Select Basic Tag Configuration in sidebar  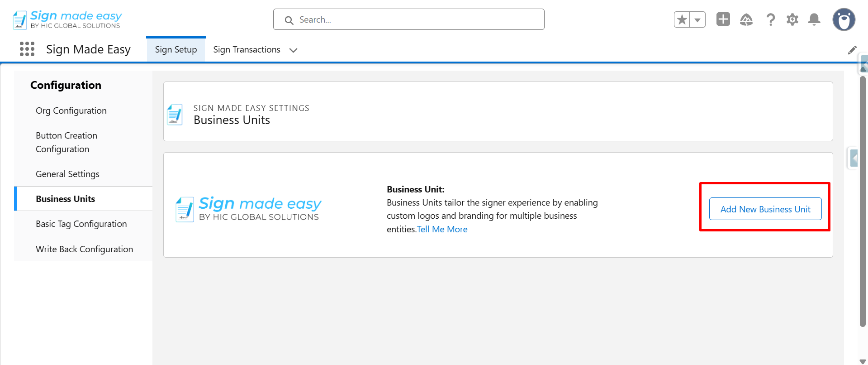click(x=83, y=224)
